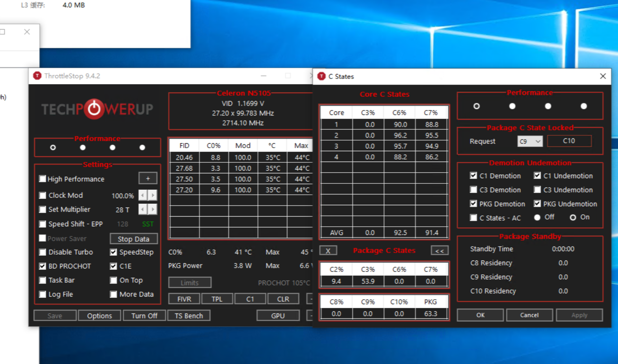Check the C States - AC option
The image size is (618, 364).
(x=474, y=218)
